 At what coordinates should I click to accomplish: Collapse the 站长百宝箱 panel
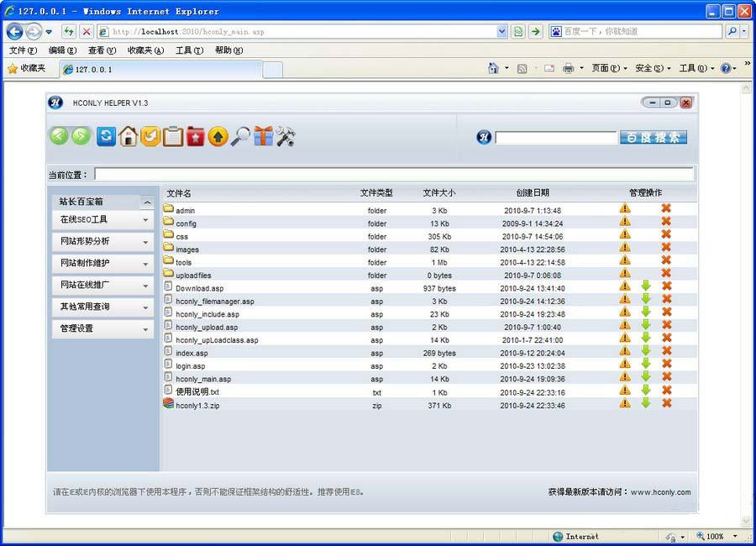pos(147,202)
